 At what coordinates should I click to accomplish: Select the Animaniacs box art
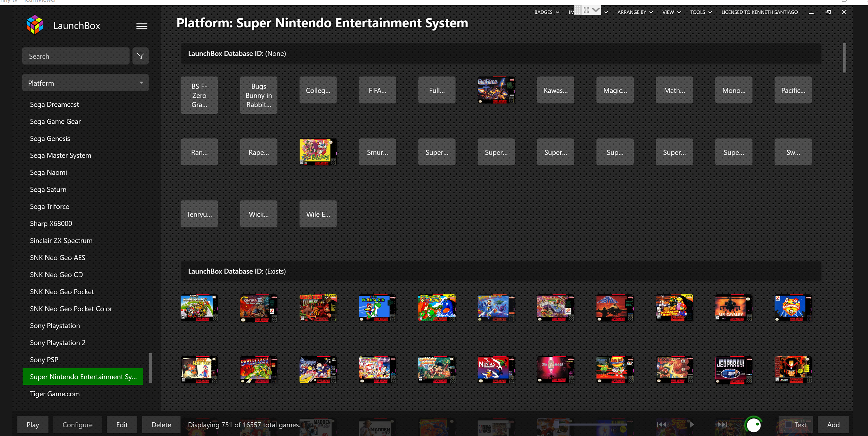[793, 308]
